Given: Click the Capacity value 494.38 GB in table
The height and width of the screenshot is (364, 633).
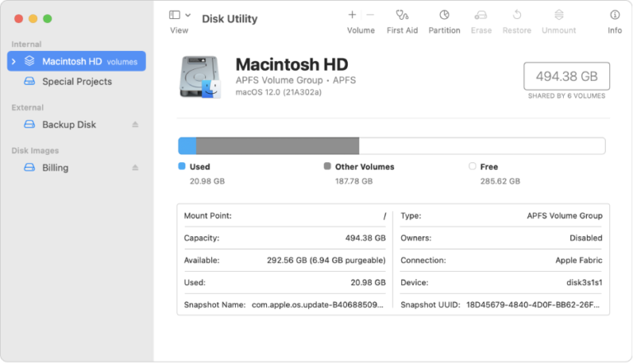Looking at the screenshot, I should coord(365,238).
